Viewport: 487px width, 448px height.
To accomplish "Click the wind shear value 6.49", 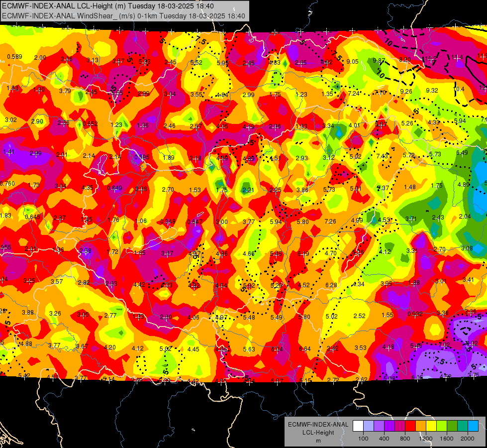I will pyautogui.click(x=462, y=153).
